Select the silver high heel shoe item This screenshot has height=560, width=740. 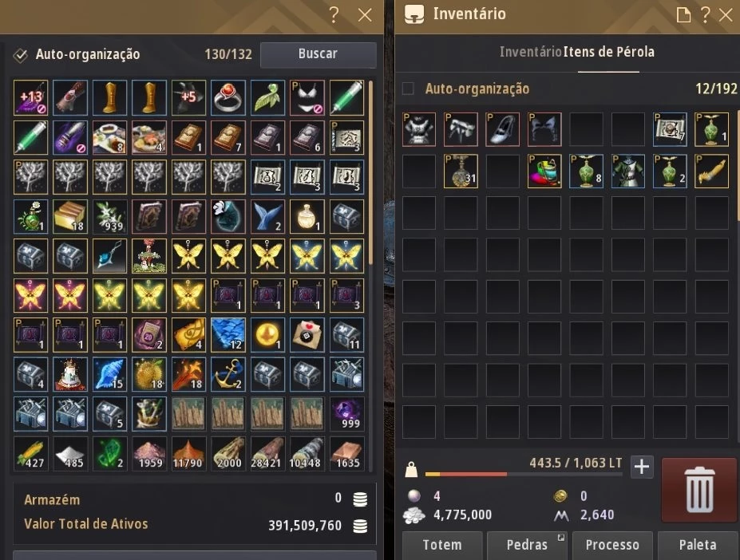(x=503, y=128)
